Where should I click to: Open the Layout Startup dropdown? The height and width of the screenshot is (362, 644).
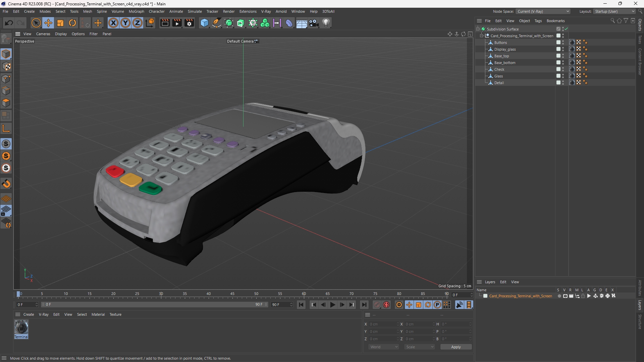[x=615, y=11]
